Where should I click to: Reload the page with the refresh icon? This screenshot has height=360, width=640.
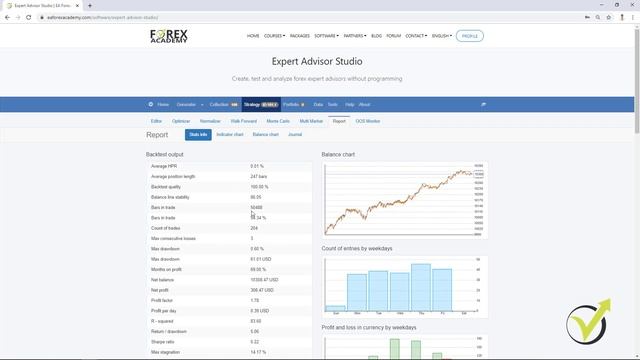tap(29, 18)
